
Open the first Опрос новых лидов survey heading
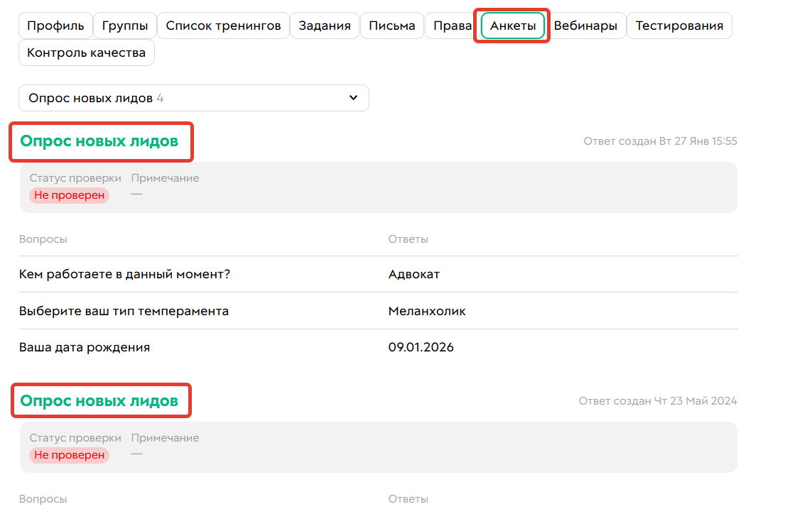[x=101, y=141]
